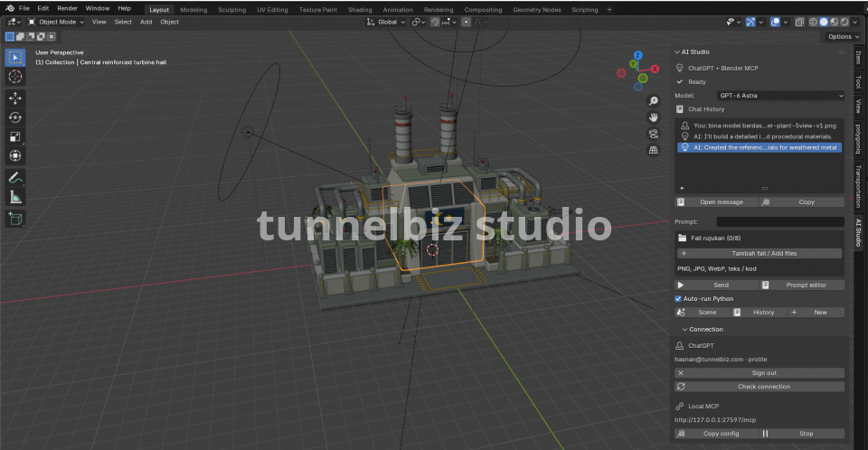Image resolution: width=868 pixels, height=450 pixels.
Task: Click the Copy config button
Action: [x=716, y=434]
